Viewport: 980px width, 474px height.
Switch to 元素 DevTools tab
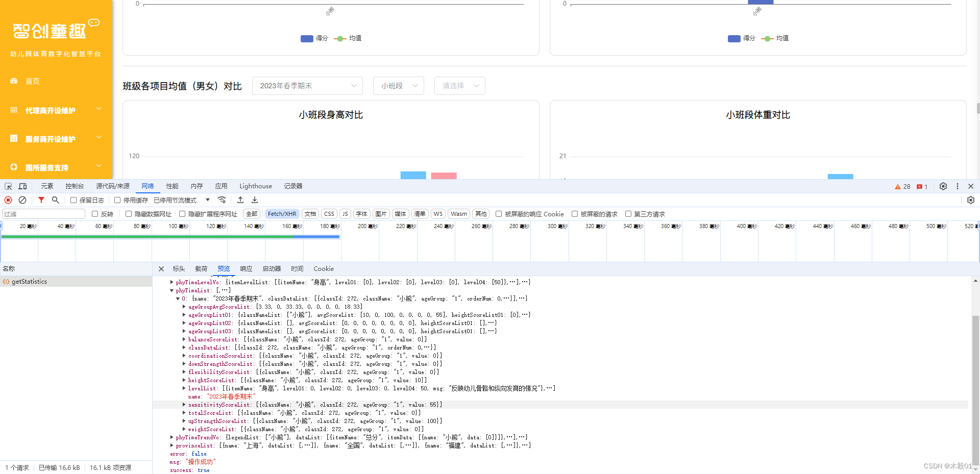click(x=47, y=186)
